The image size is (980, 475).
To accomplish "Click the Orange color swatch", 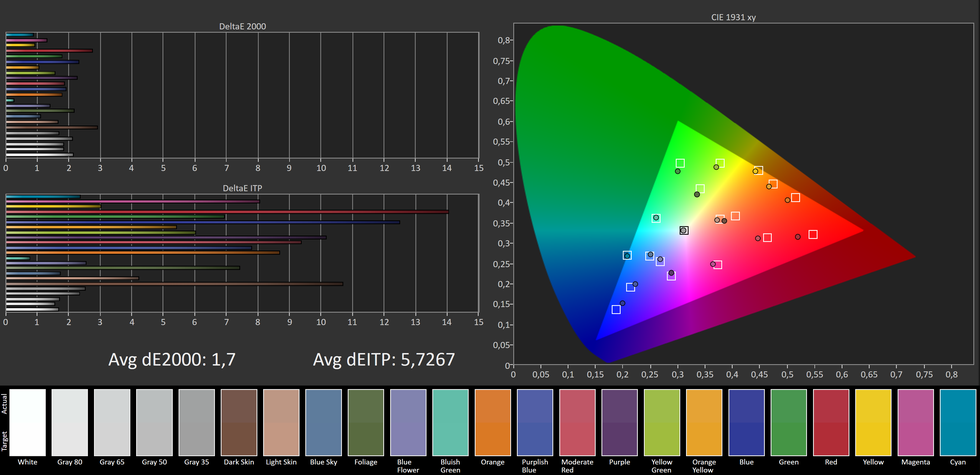I will click(x=493, y=422).
